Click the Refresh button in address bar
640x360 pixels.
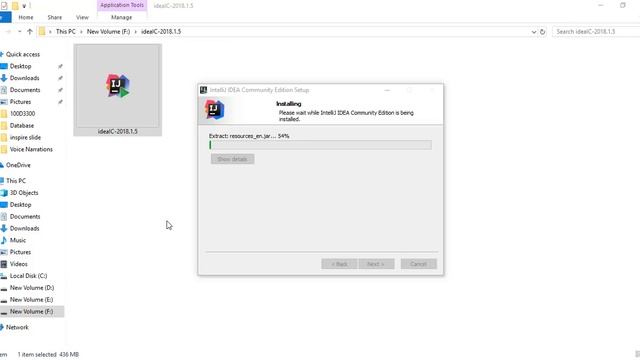pos(542,31)
